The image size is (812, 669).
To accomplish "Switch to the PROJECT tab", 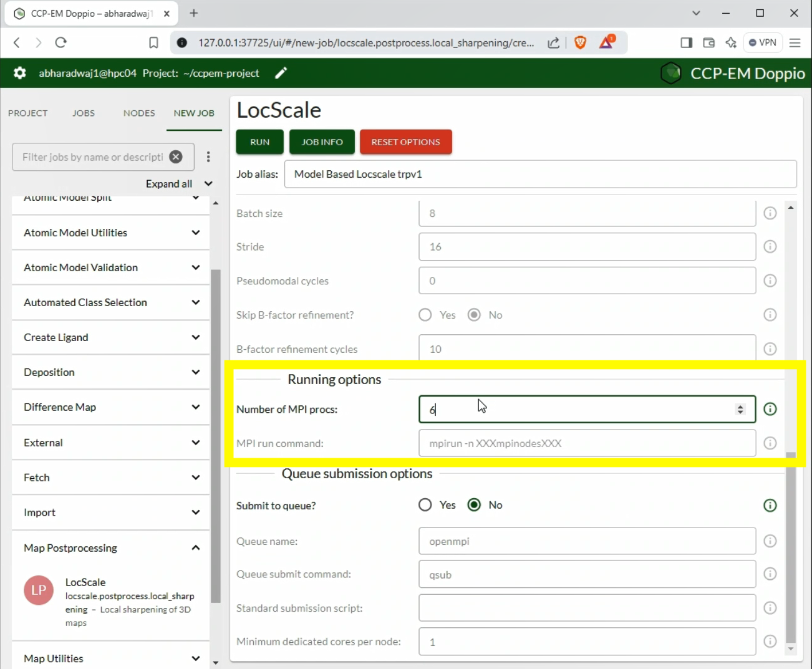I will 28,113.
